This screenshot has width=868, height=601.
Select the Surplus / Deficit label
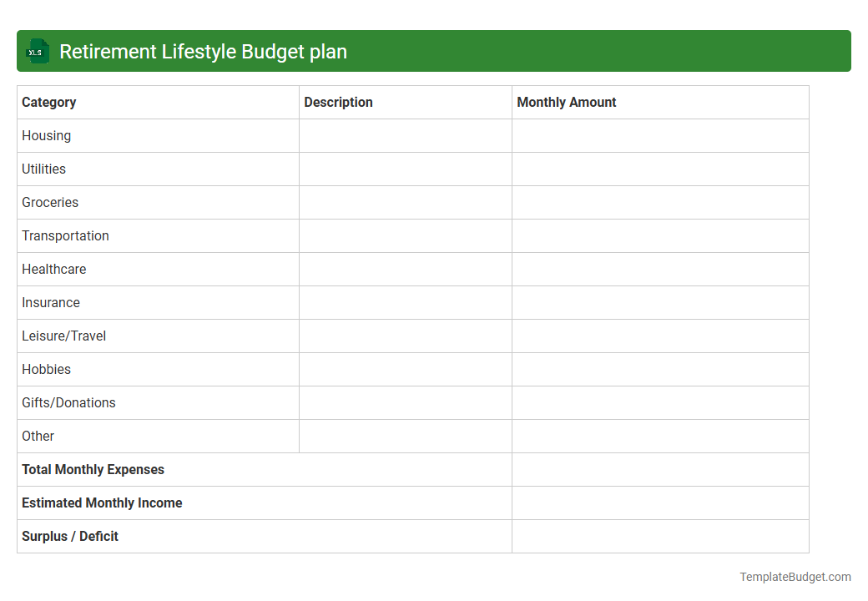coord(69,536)
